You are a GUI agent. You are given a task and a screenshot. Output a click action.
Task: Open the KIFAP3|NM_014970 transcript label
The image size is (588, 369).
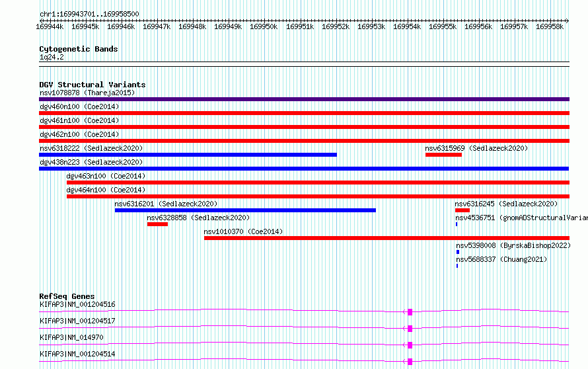click(71, 337)
